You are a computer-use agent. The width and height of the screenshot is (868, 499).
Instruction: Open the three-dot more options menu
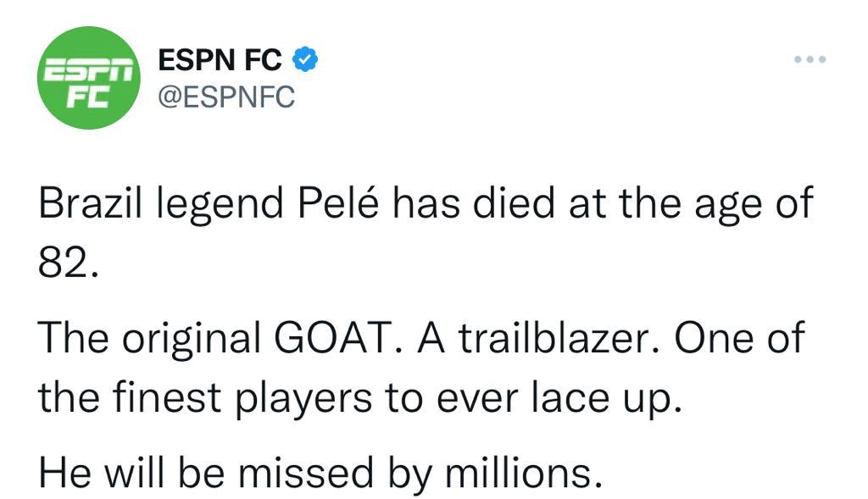(810, 59)
